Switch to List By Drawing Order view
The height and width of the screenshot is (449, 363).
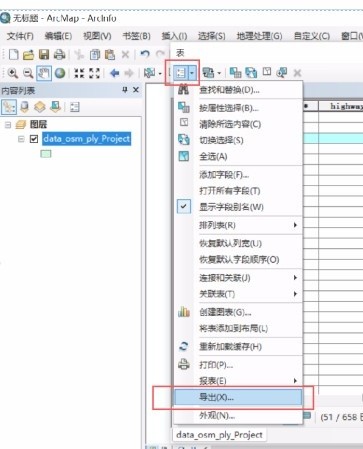(x=9, y=107)
